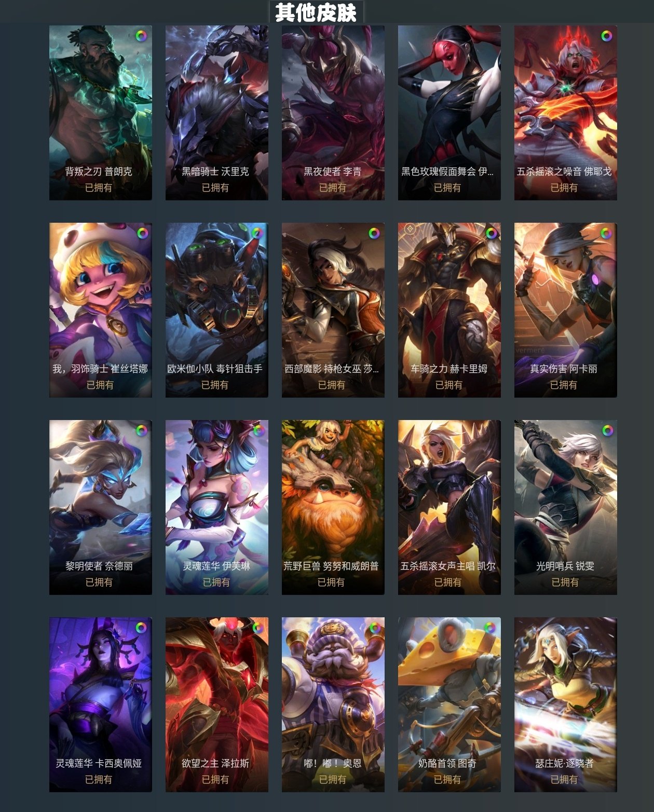The width and height of the screenshot is (654, 812).
Task: Click the chroma wheel on 真实伤害 阿卡丽
Action: click(606, 234)
